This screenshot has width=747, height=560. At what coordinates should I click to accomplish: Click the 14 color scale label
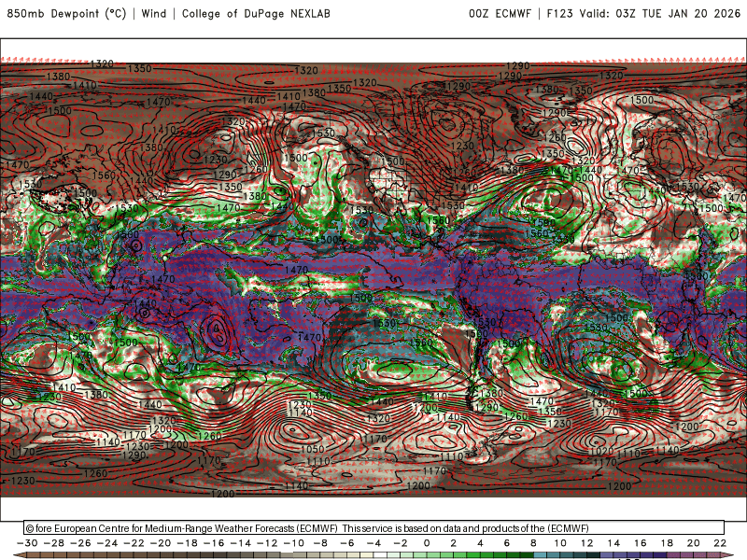click(x=613, y=543)
